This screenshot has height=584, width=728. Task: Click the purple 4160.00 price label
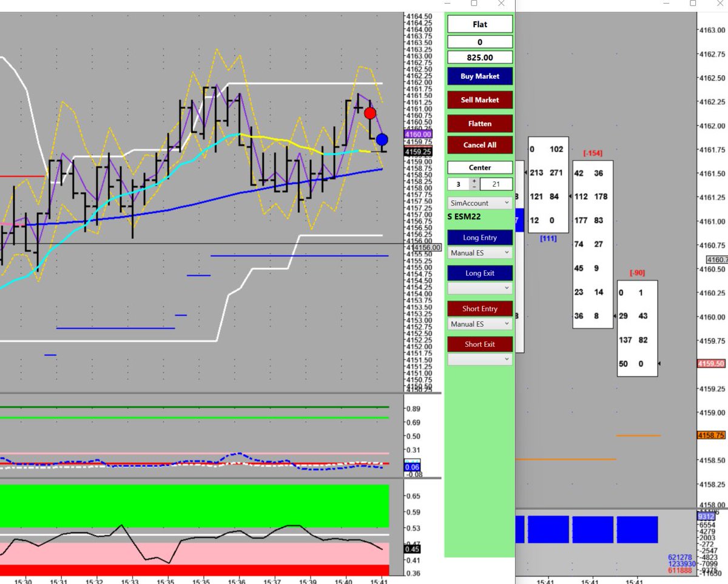point(418,134)
